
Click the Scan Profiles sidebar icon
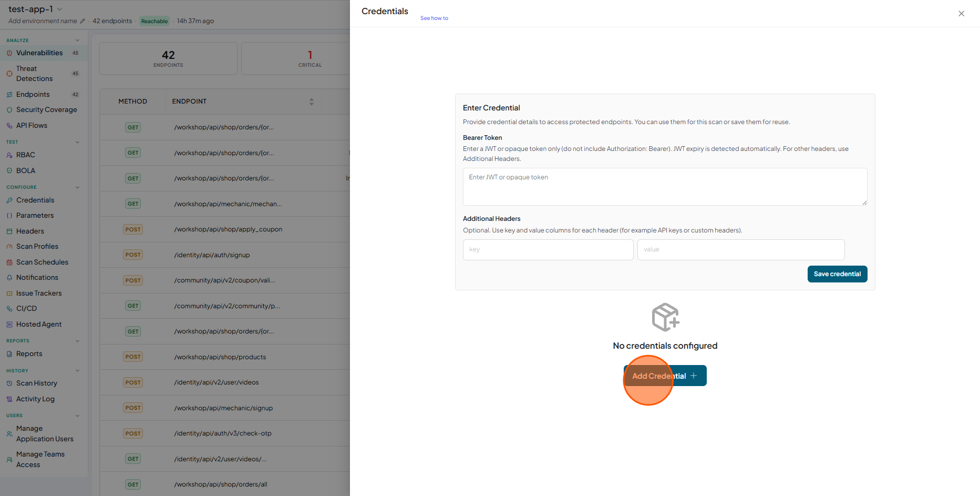[x=9, y=247]
